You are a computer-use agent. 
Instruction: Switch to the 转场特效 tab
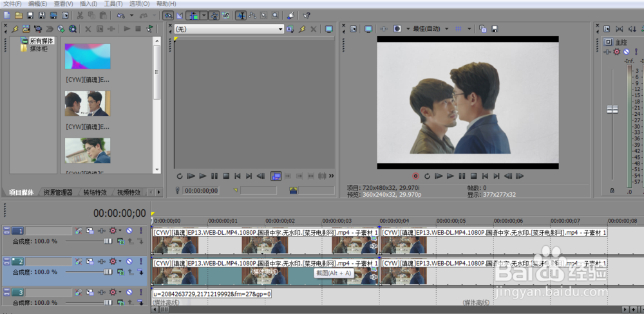click(95, 192)
